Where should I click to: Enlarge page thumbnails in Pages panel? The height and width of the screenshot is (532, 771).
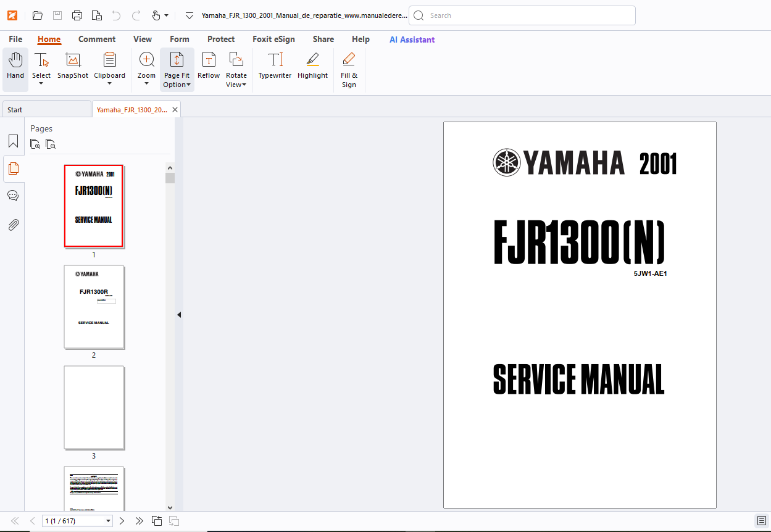tap(35, 144)
